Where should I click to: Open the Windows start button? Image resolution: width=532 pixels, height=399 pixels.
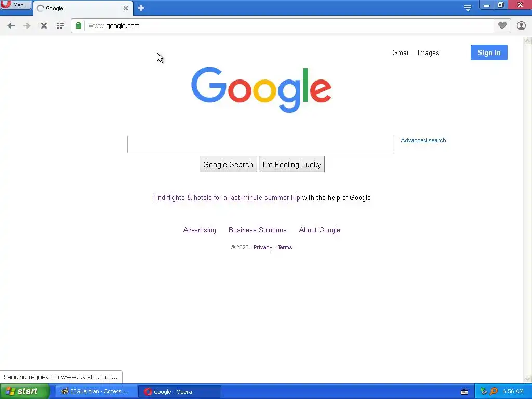(24, 392)
